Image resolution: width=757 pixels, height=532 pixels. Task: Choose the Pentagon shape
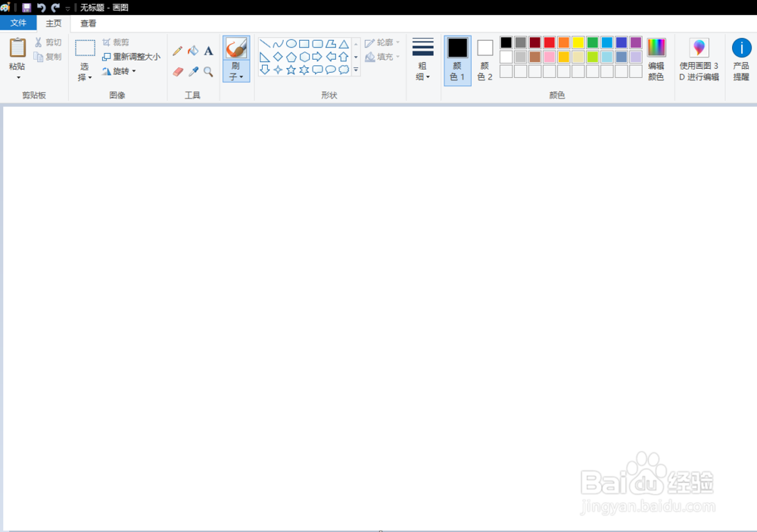[291, 57]
